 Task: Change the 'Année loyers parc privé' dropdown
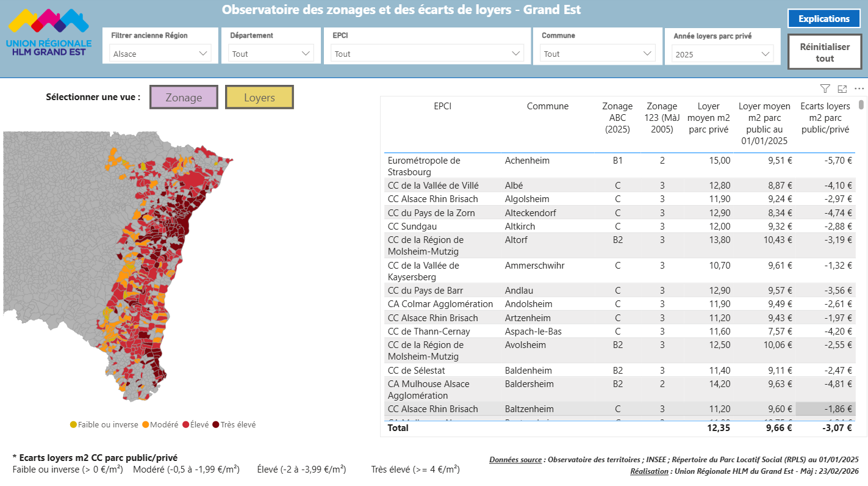(x=723, y=54)
